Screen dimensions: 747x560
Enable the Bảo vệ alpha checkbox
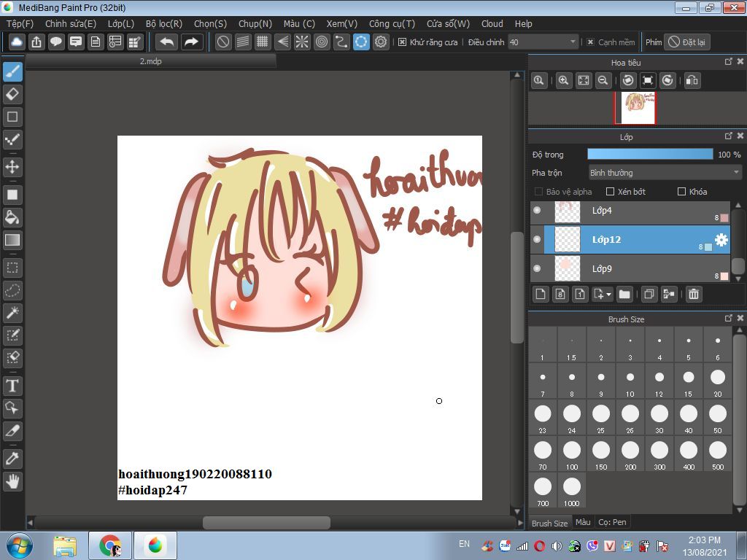[x=539, y=192]
